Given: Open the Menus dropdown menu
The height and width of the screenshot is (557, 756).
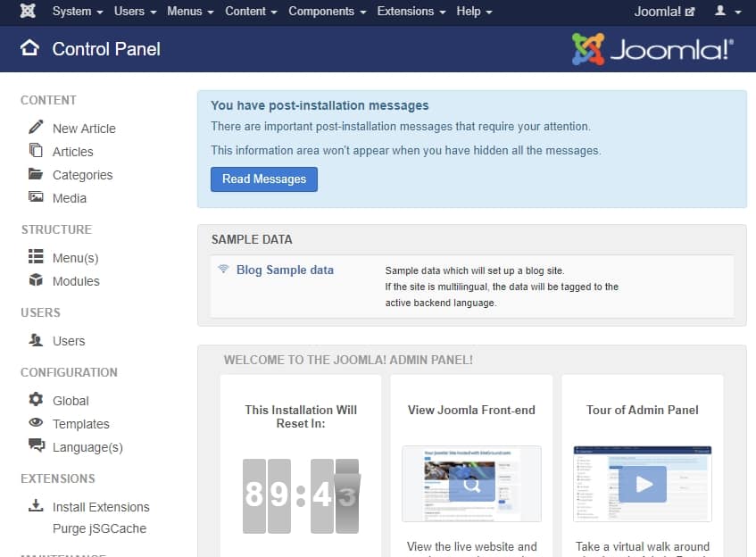Looking at the screenshot, I should point(190,11).
